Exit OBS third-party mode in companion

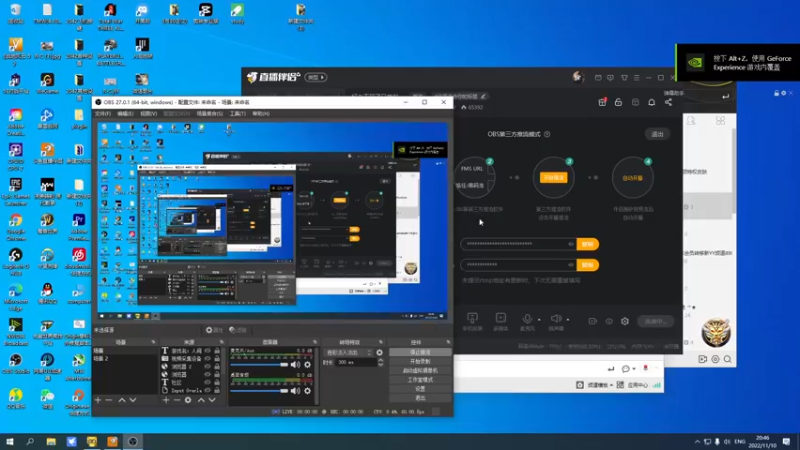[657, 134]
